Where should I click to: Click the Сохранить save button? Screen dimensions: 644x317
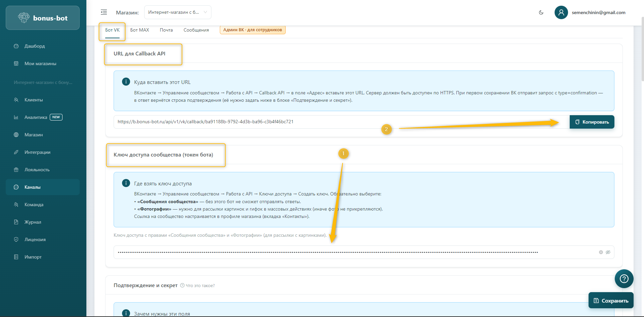coord(611,301)
